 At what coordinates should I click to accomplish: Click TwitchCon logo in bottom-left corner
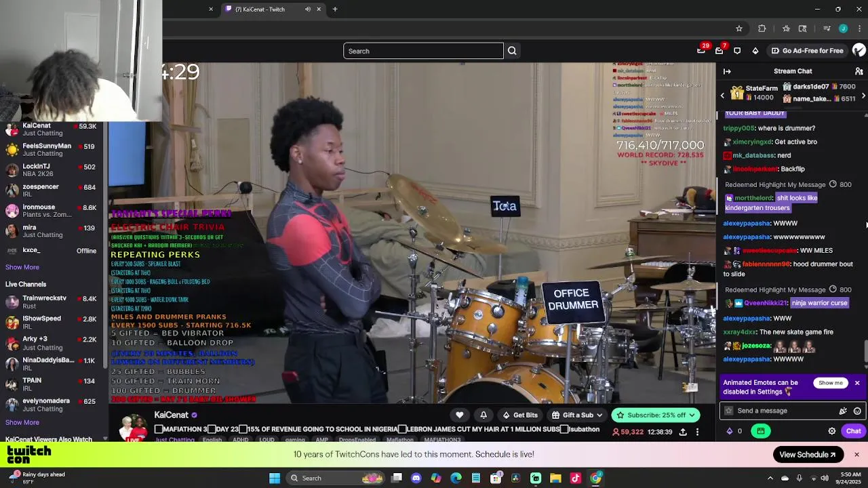28,455
